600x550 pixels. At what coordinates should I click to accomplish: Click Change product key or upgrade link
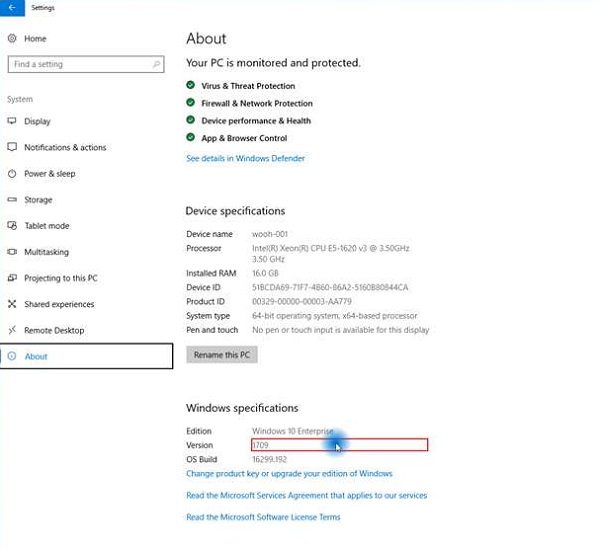coord(289,474)
